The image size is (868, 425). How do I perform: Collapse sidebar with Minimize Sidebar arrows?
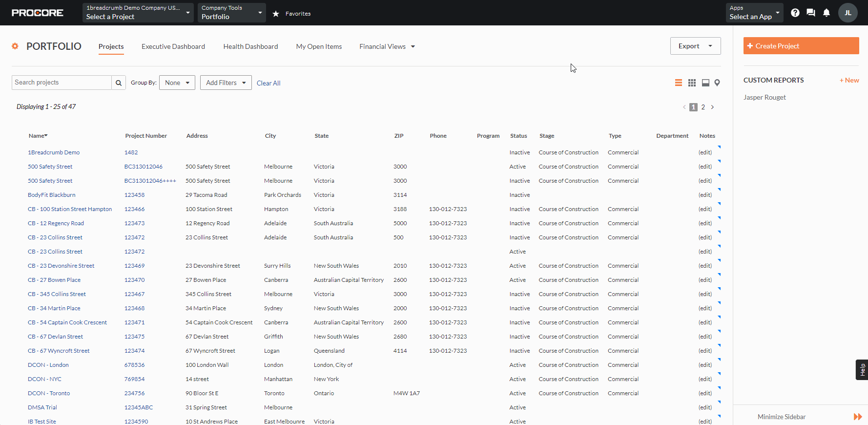click(x=857, y=417)
